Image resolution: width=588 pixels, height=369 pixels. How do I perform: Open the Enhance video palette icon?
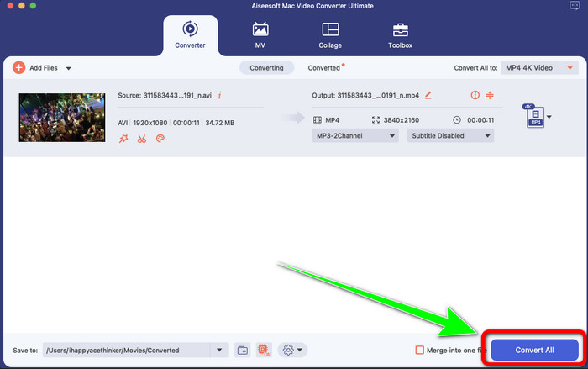160,139
